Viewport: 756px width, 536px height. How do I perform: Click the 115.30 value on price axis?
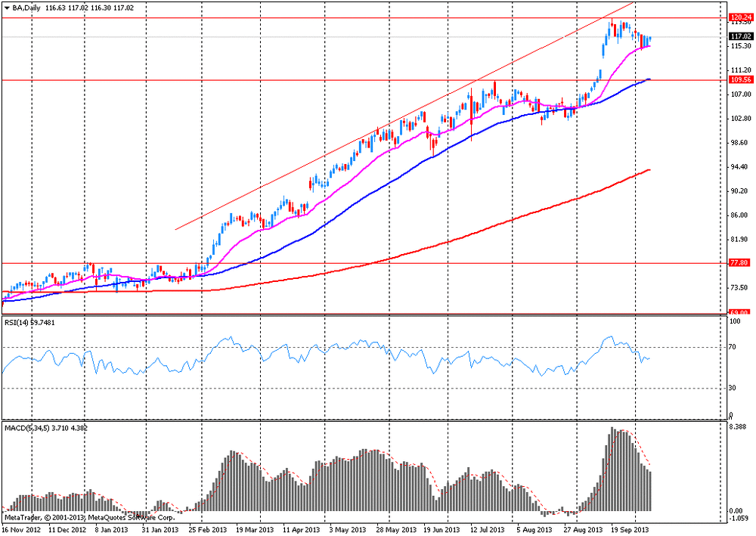tap(741, 46)
